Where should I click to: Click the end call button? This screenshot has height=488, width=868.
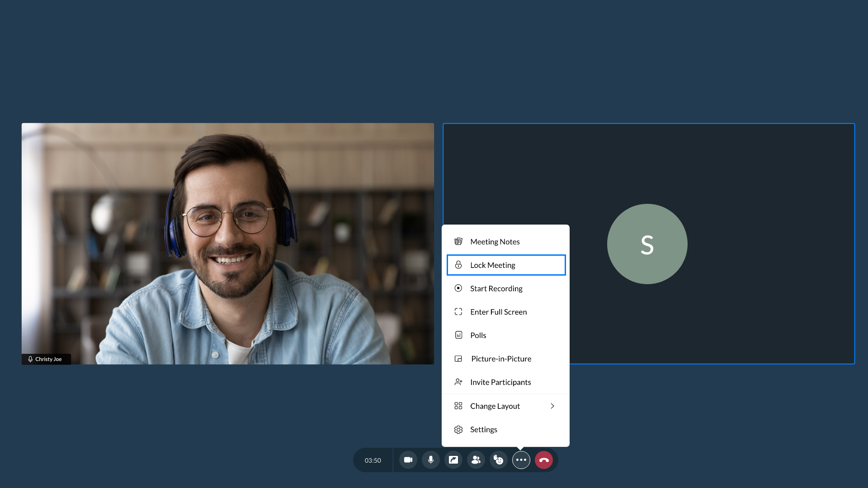pos(544,460)
